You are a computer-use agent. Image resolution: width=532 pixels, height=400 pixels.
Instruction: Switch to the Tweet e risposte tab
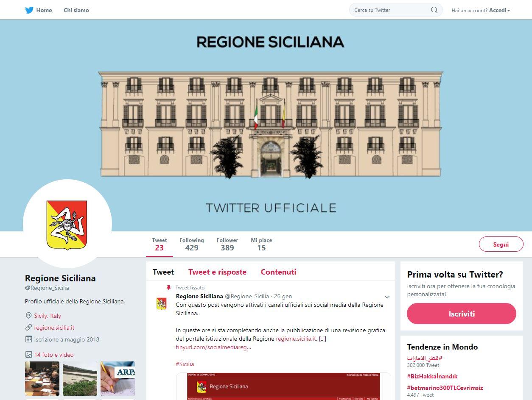[217, 272]
